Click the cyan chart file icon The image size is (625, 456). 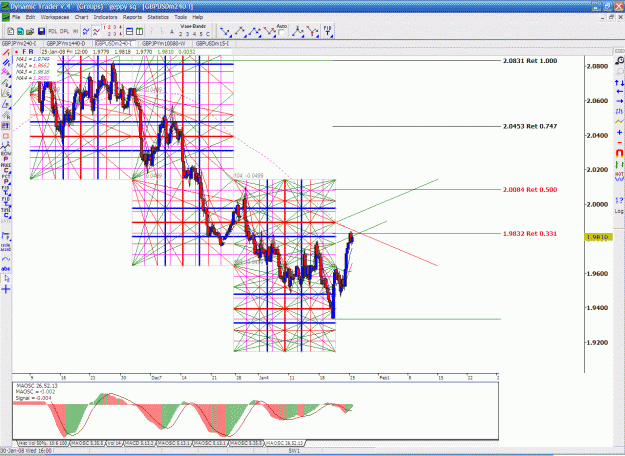pyautogui.click(x=20, y=31)
